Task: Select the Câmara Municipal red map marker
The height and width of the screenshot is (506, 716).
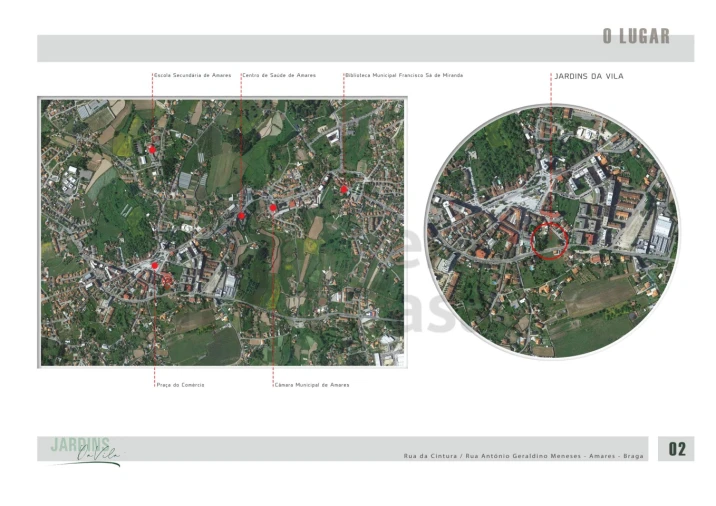Action: point(273,208)
